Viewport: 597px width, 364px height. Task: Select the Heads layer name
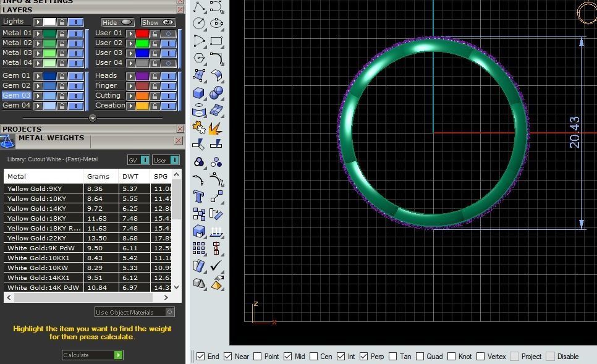pos(106,75)
